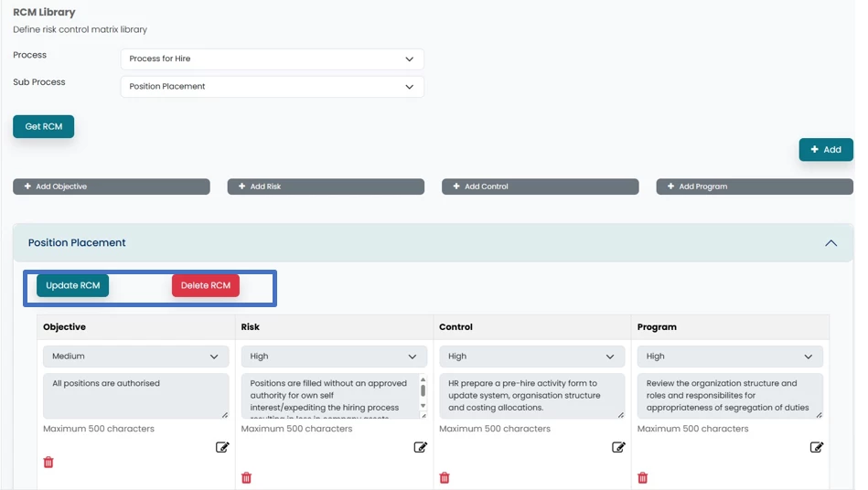The height and width of the screenshot is (490, 868).
Task: Click the edit icon under Objective column
Action: coord(222,447)
